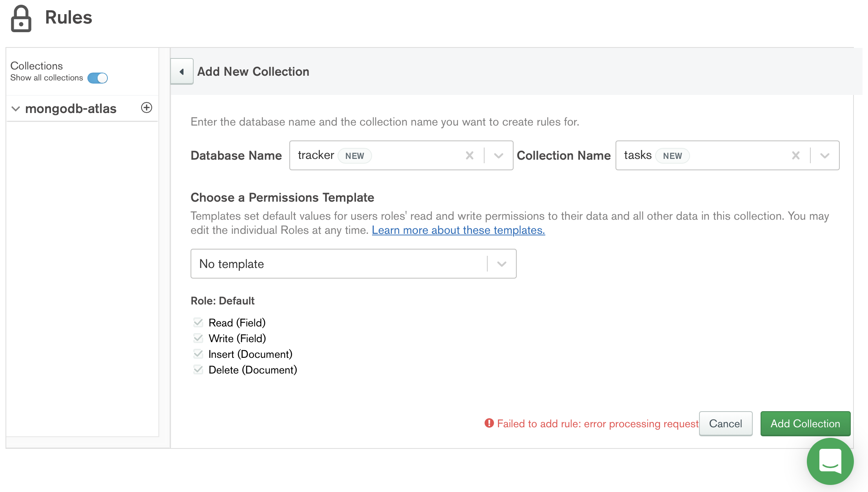
Task: Select the Add New Collection header
Action: click(x=253, y=71)
